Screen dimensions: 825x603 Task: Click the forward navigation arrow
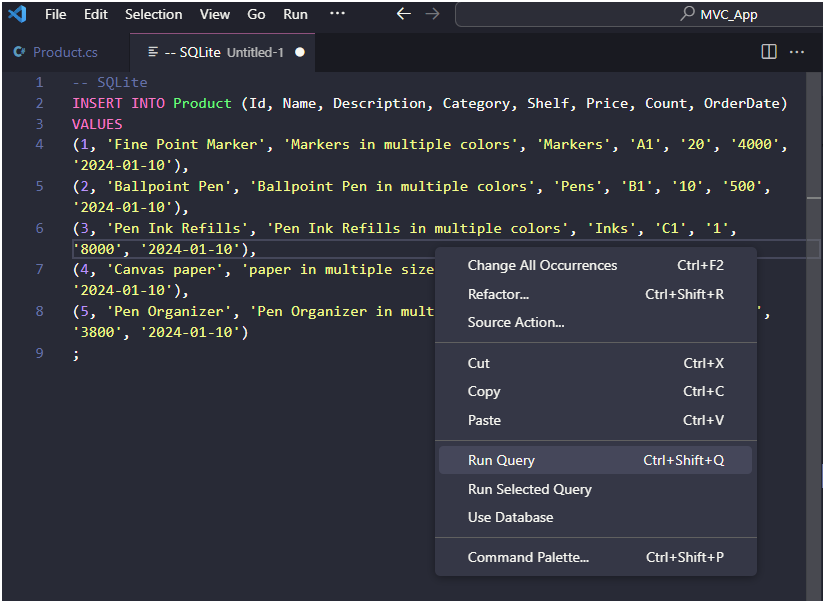point(432,14)
